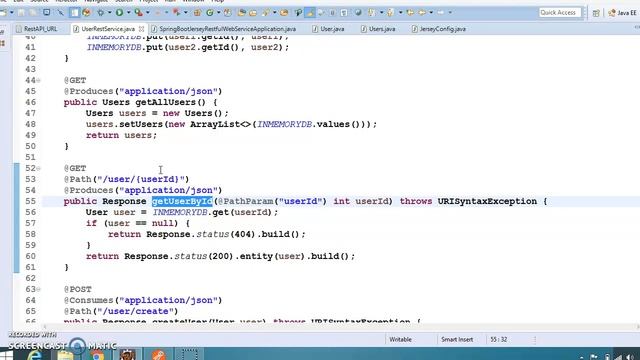Switch to Users.java tab
Screen dimensions: 640x360
(378, 29)
